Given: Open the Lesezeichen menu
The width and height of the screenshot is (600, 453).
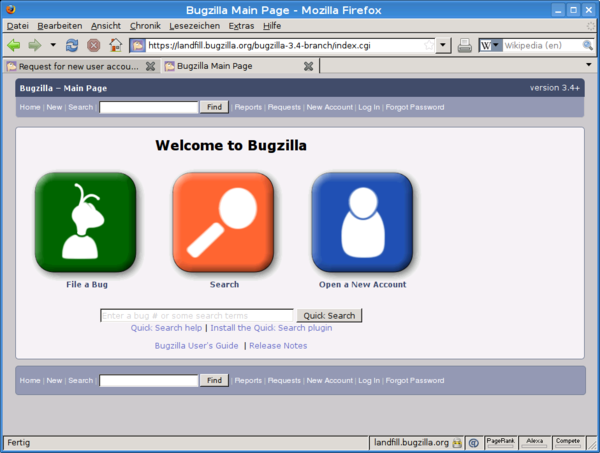Looking at the screenshot, I should tap(194, 26).
